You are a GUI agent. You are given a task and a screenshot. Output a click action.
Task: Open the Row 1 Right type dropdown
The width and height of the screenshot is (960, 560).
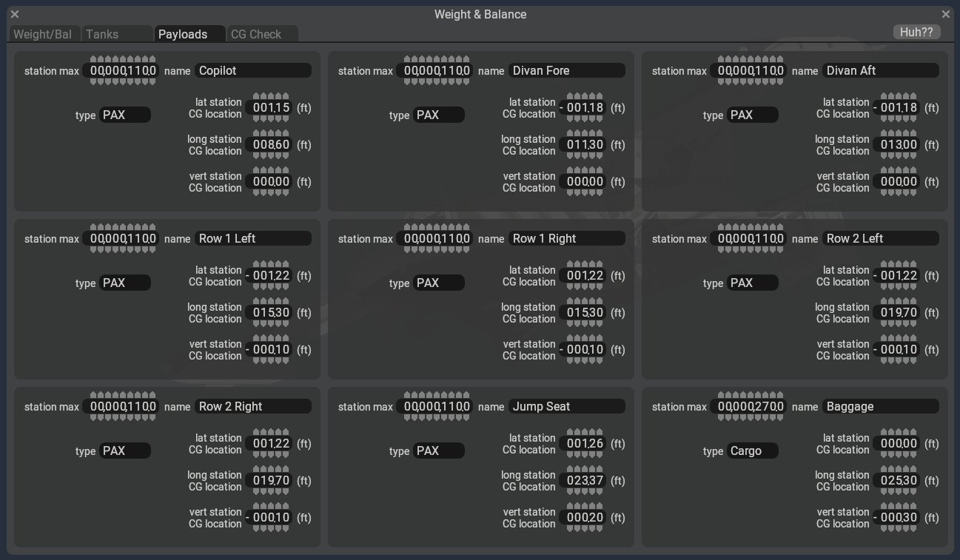tap(438, 283)
